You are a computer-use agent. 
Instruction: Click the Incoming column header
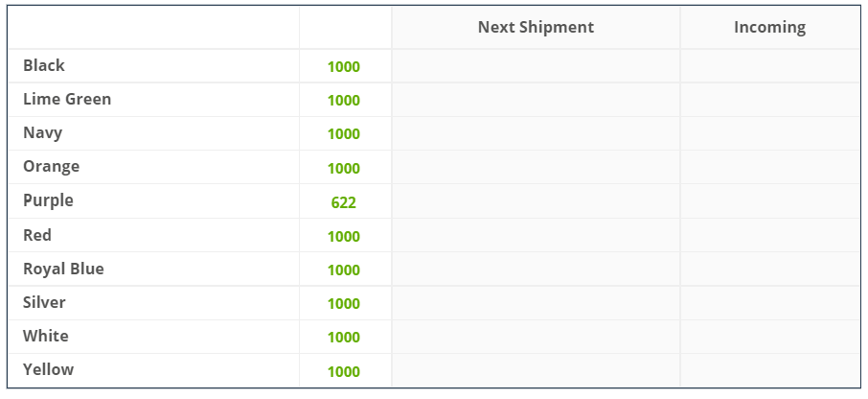click(769, 27)
